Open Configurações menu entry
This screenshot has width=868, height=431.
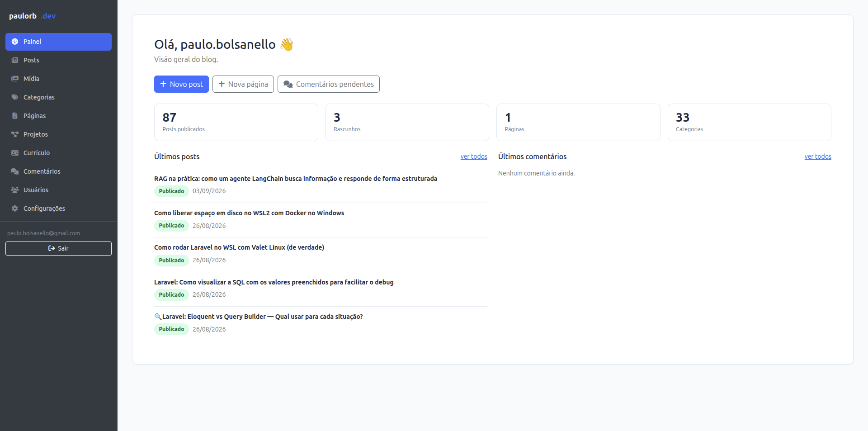coord(58,208)
